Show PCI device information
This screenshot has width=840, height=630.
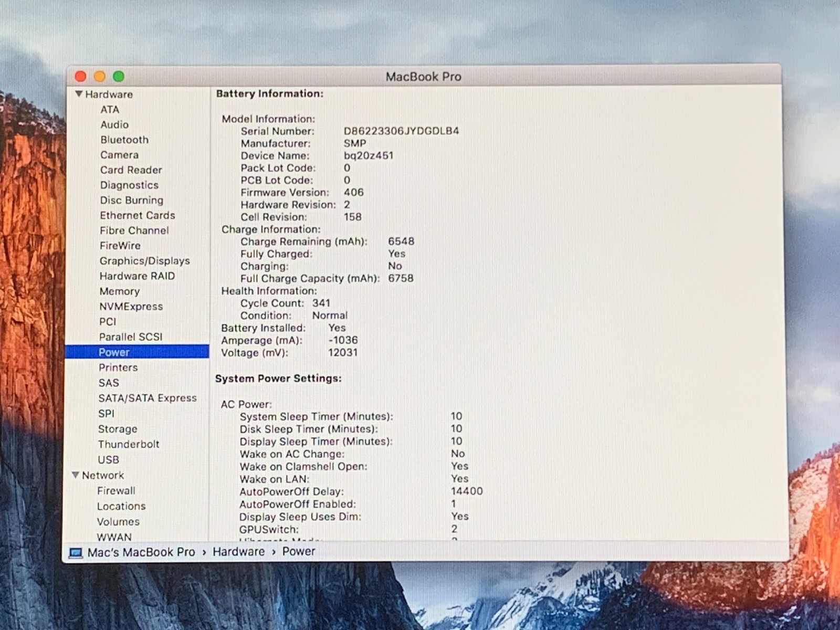tap(108, 322)
